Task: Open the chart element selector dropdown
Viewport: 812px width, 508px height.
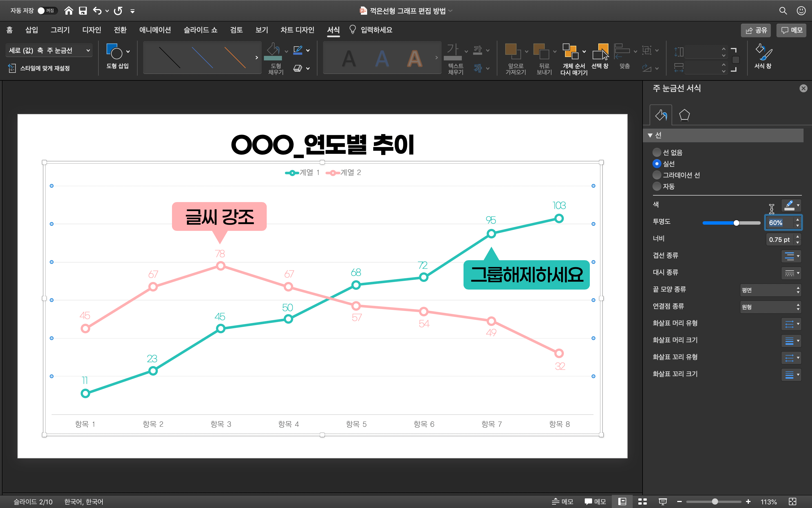Action: [49, 51]
